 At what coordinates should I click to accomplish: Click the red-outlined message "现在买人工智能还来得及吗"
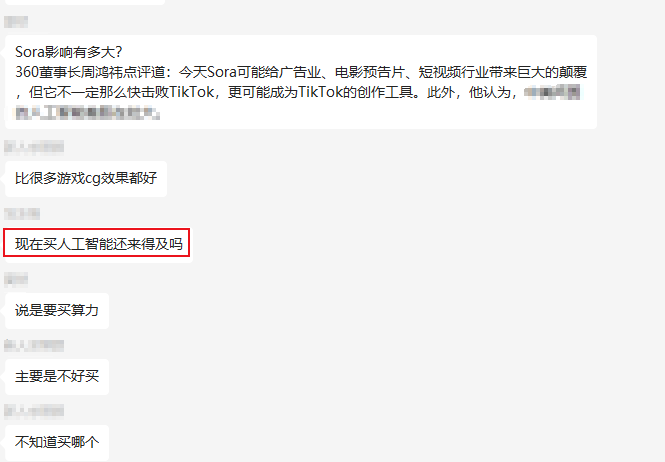(97, 243)
